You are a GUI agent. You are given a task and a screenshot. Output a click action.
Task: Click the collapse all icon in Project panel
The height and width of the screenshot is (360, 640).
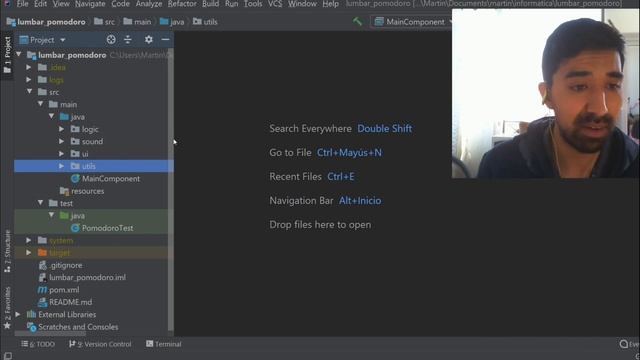point(128,40)
